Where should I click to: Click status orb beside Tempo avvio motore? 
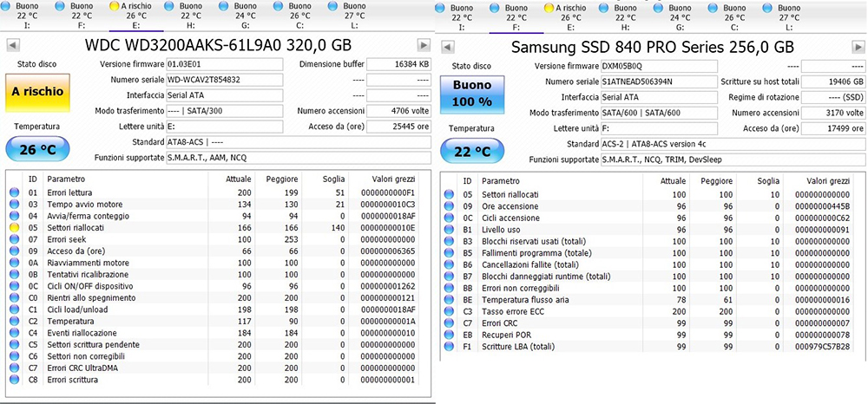click(14, 205)
